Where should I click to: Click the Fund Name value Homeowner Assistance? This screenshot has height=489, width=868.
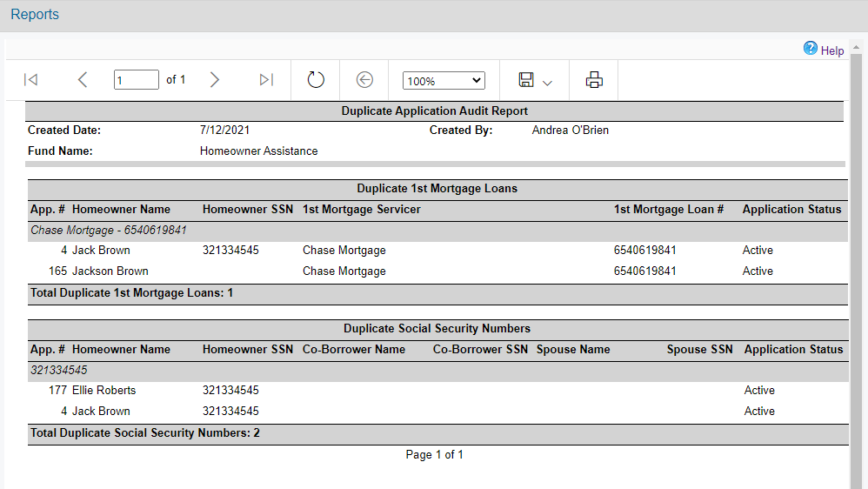258,151
